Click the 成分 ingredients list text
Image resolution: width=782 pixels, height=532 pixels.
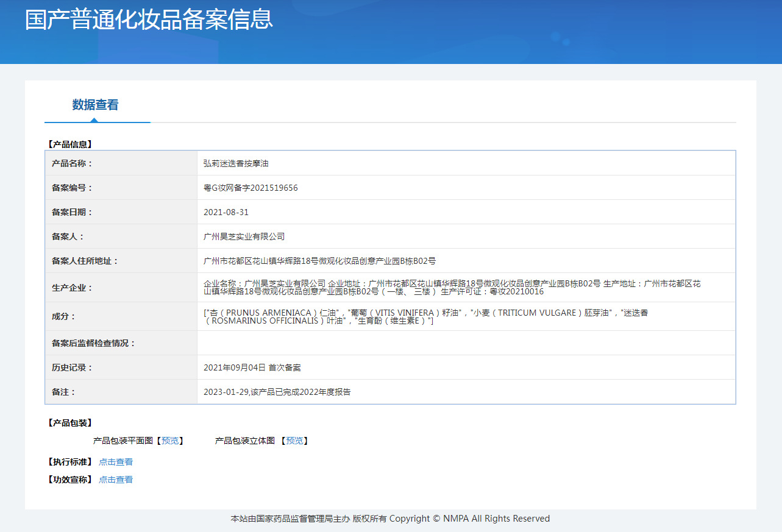(426, 316)
